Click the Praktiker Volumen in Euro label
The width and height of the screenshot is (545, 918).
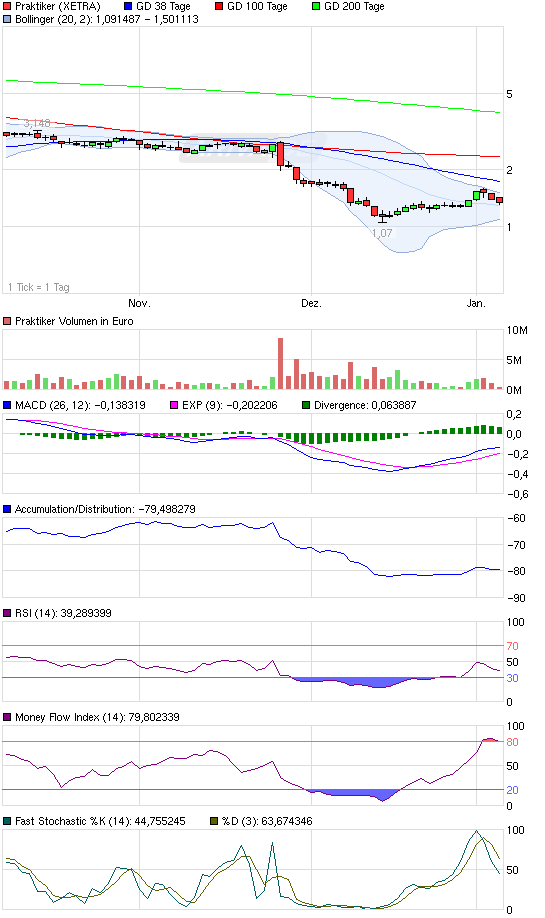pyautogui.click(x=74, y=321)
